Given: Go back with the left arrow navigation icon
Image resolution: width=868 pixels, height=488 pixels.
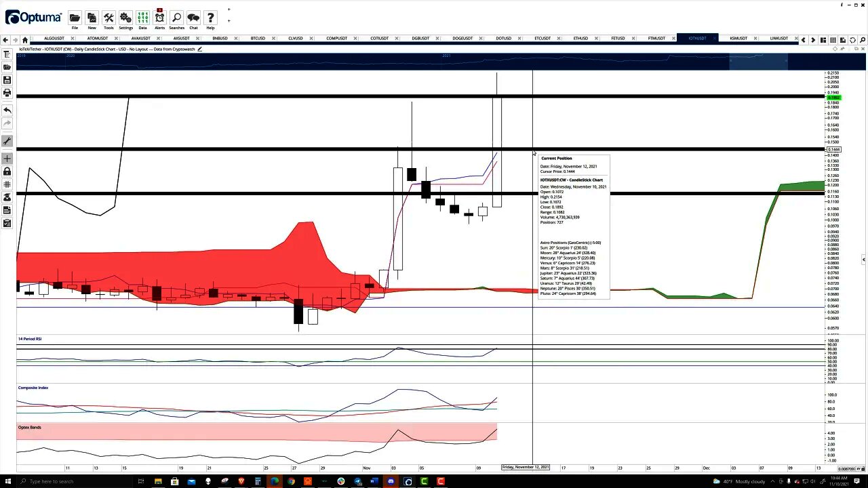Looking at the screenshot, I should [x=5, y=39].
